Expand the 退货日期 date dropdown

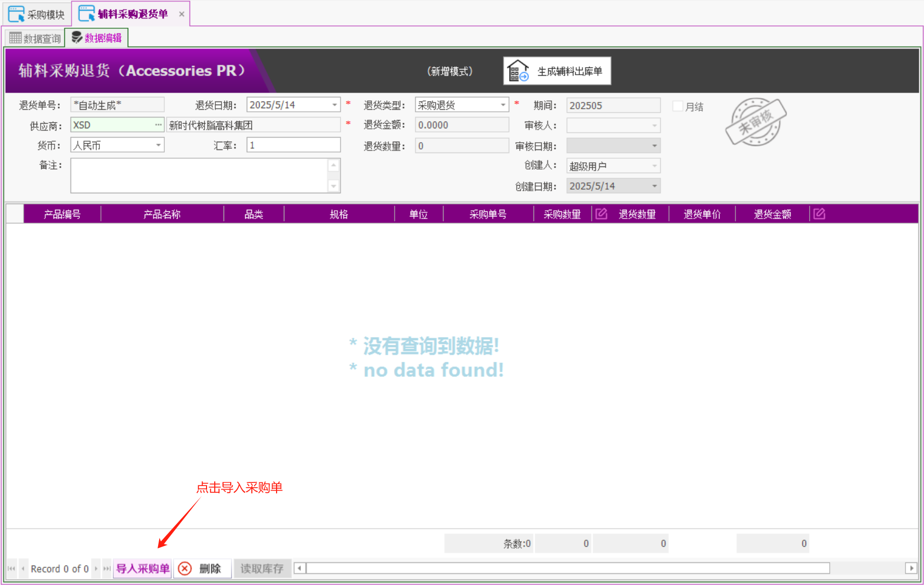pyautogui.click(x=335, y=105)
